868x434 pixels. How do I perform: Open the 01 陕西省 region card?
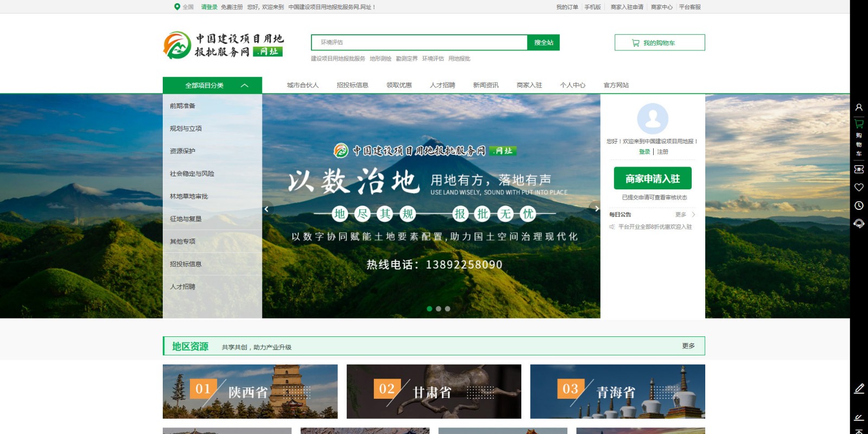tap(250, 391)
